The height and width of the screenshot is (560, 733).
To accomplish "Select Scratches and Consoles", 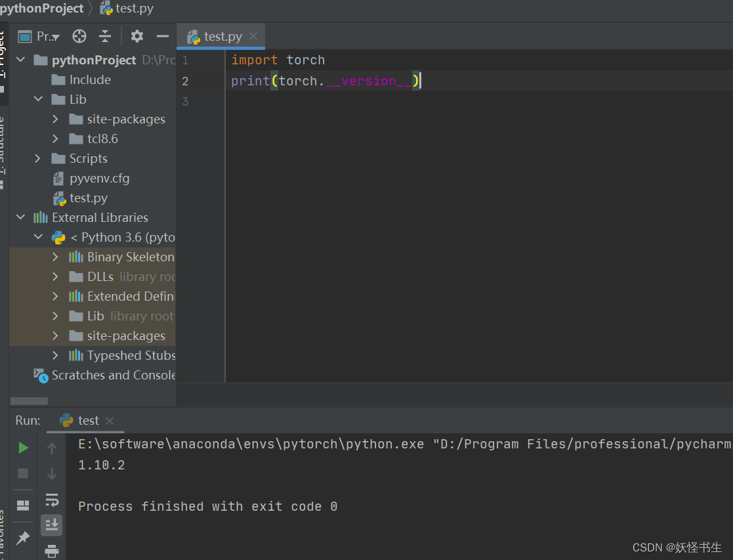I will [105, 376].
